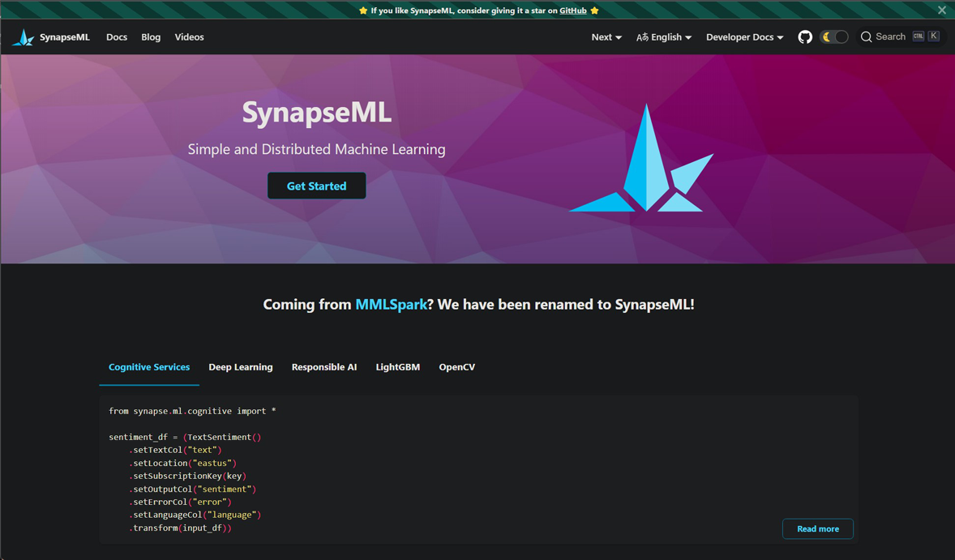Click the code line 'from synapse.ml.cognitive import *'
955x560 pixels.
192,411
